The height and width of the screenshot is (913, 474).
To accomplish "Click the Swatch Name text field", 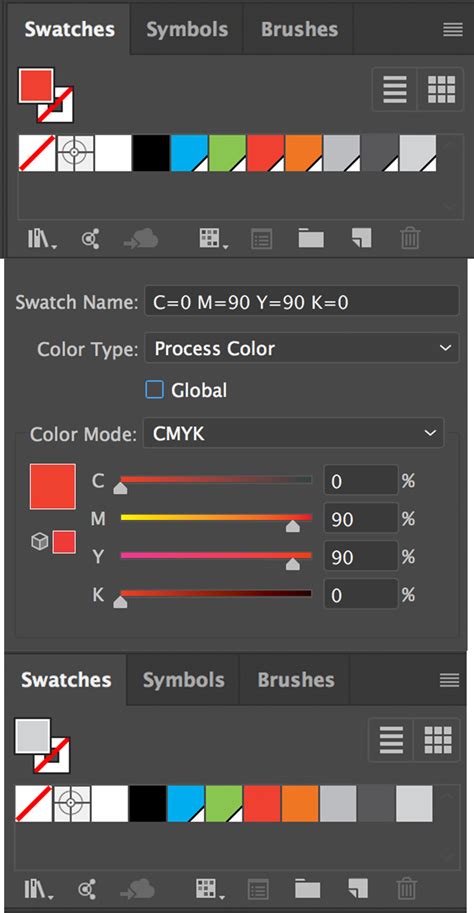I will click(301, 302).
